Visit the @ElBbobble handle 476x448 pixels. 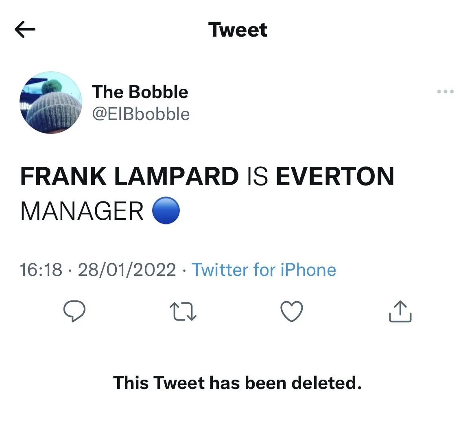tap(141, 114)
